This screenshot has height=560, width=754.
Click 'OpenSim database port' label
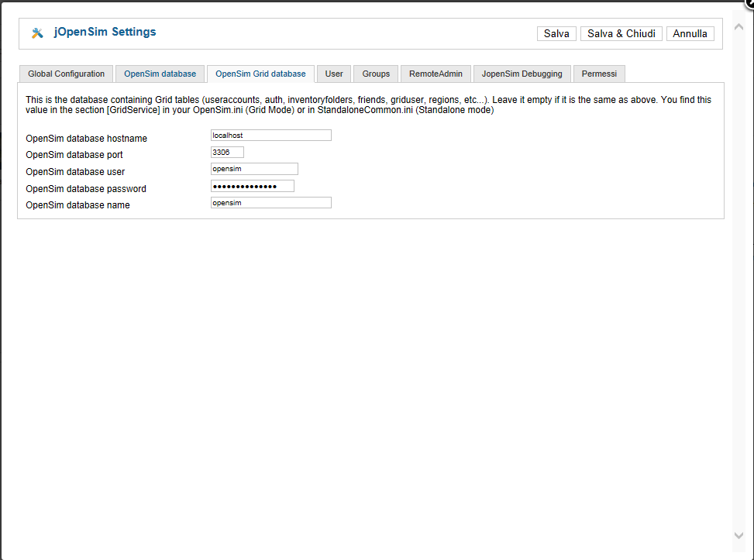(x=74, y=155)
